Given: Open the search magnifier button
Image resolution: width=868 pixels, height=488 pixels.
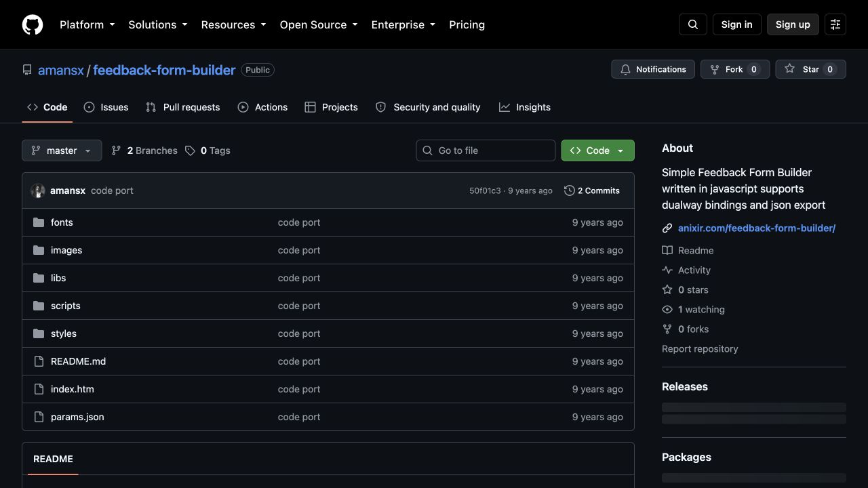Looking at the screenshot, I should pyautogui.click(x=693, y=24).
